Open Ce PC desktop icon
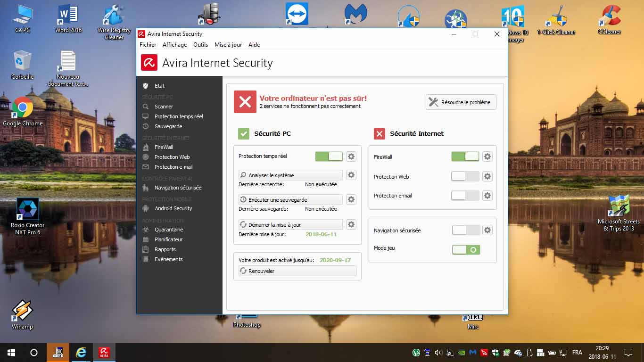This screenshot has width=644, height=362. coord(22,19)
